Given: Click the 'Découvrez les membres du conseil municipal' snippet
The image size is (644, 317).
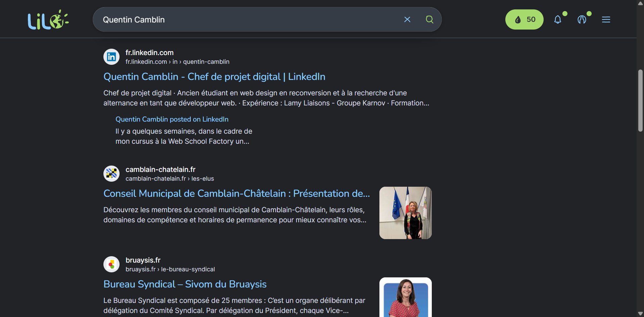Looking at the screenshot, I should 235,215.
